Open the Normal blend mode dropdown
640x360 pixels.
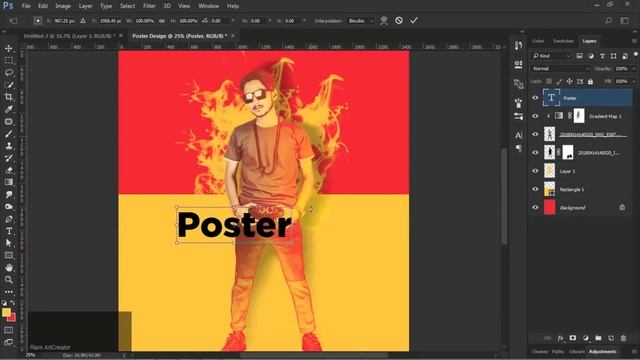tap(560, 69)
